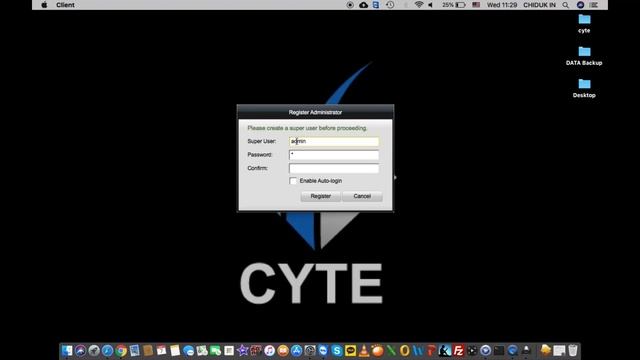Open the Client application menu

pyautogui.click(x=65, y=5)
